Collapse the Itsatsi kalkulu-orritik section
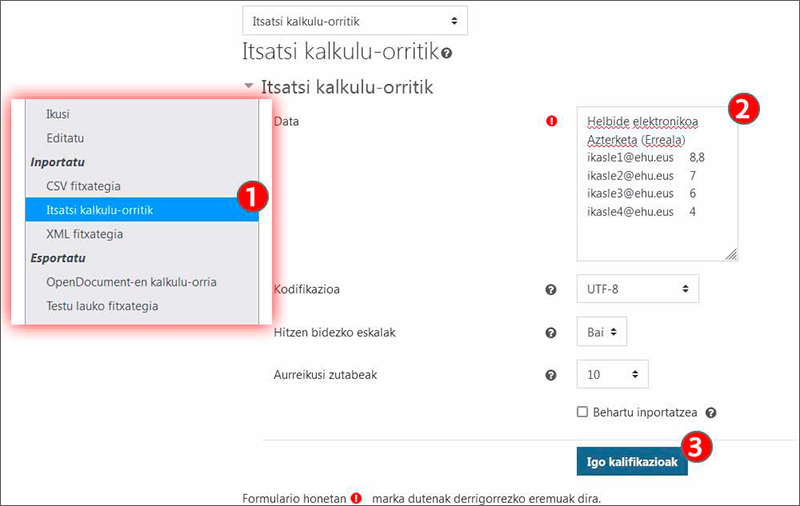The height and width of the screenshot is (506, 800). pyautogui.click(x=249, y=88)
